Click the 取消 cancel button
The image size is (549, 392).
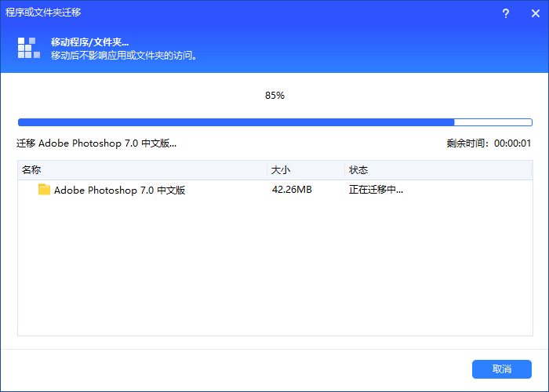coord(502,369)
